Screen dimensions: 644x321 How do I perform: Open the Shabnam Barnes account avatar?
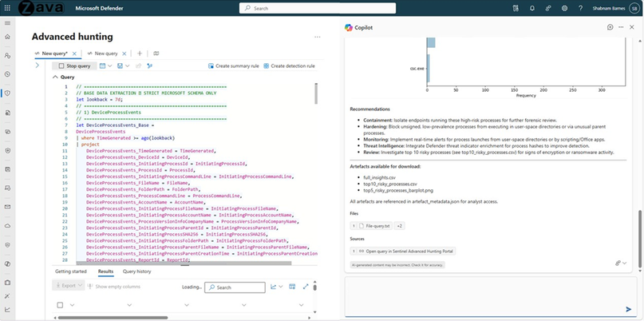(x=633, y=8)
